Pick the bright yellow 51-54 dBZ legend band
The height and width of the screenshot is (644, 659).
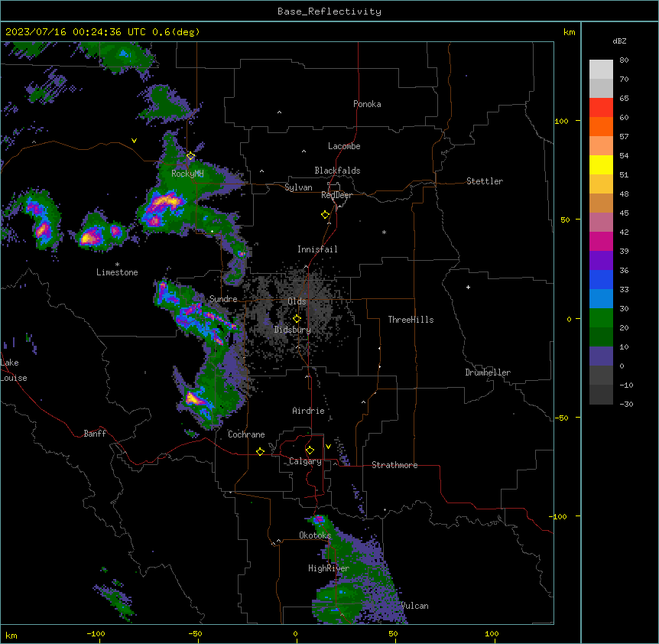point(601,164)
